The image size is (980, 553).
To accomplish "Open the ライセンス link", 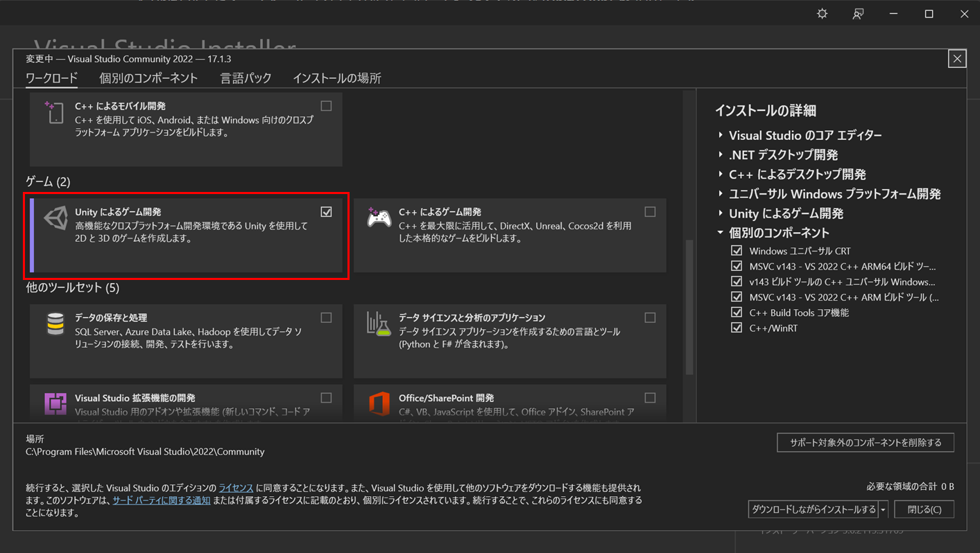I will click(x=236, y=488).
